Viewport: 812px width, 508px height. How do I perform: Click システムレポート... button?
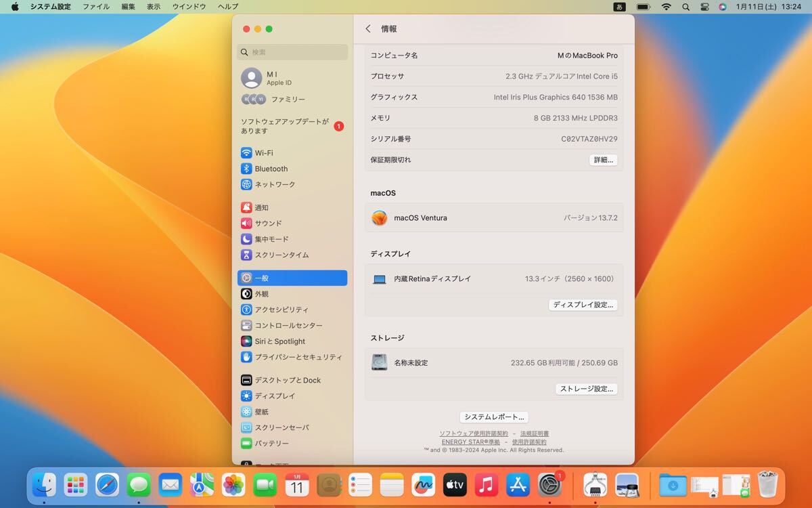[x=494, y=417]
